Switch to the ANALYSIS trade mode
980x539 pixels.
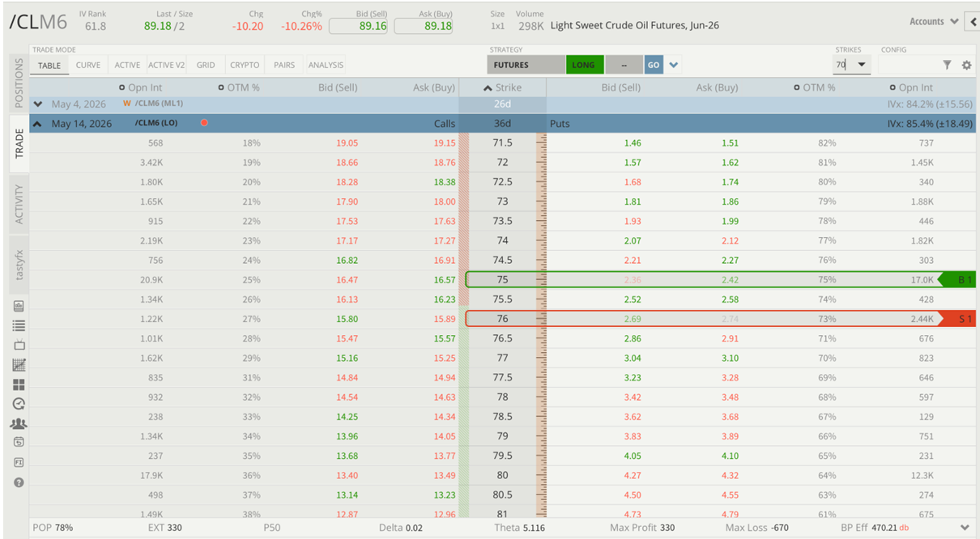click(326, 65)
